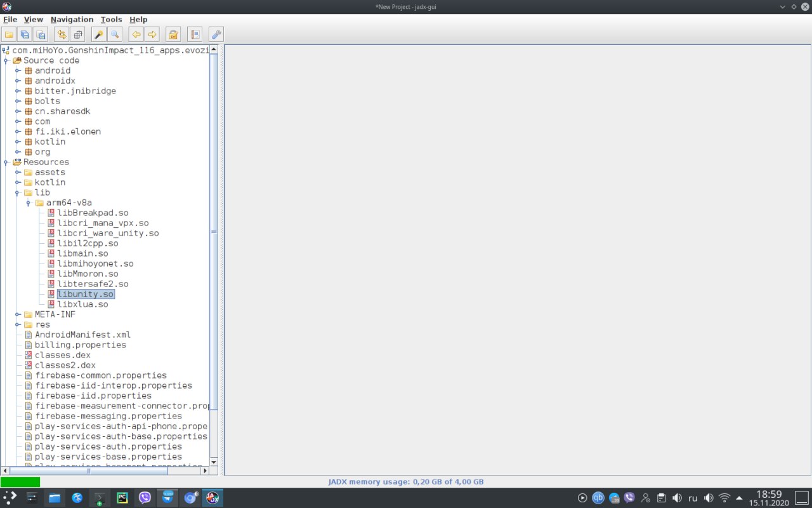Select firebase-messaging.properties
This screenshot has width=812, height=508.
point(108,416)
